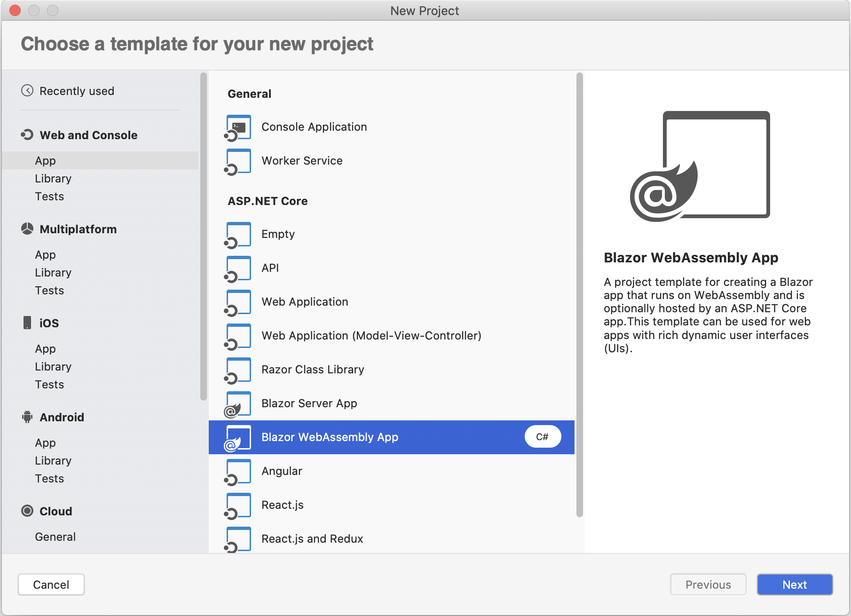This screenshot has height=616, width=851.
Task: Click the Angular template icon
Action: (238, 472)
